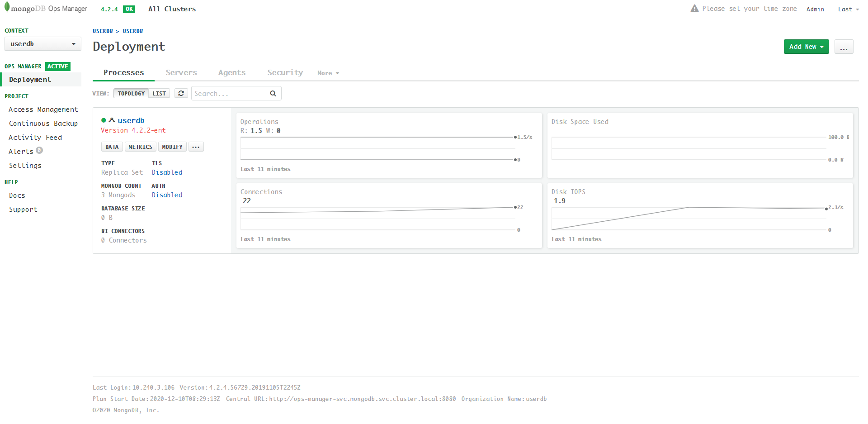
Task: Click the AUTH Disabled link
Action: [x=167, y=195]
